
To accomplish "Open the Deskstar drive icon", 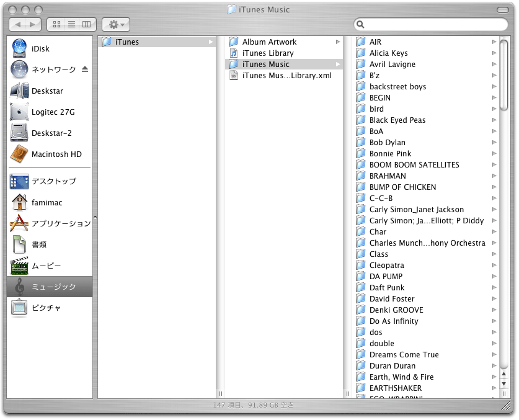I will [x=19, y=91].
